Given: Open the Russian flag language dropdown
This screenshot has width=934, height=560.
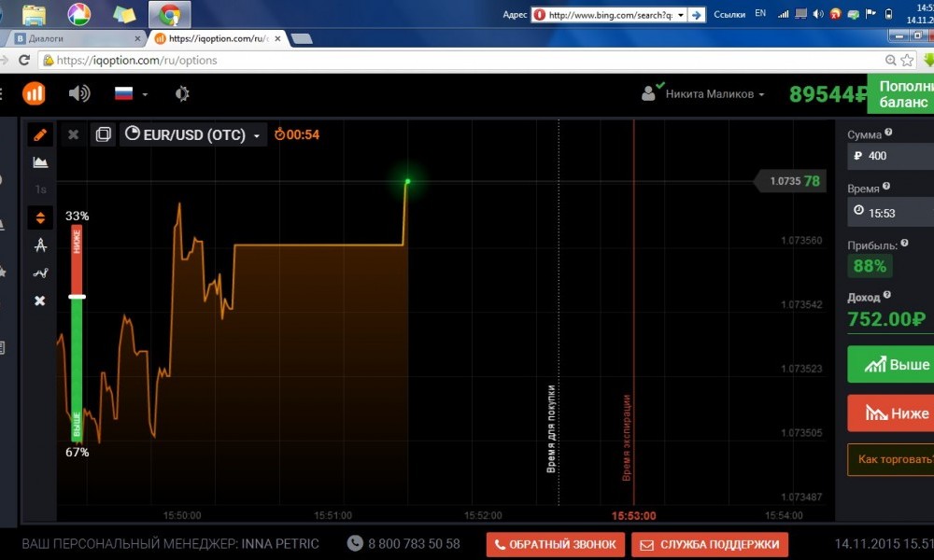Looking at the screenshot, I should pyautogui.click(x=130, y=93).
